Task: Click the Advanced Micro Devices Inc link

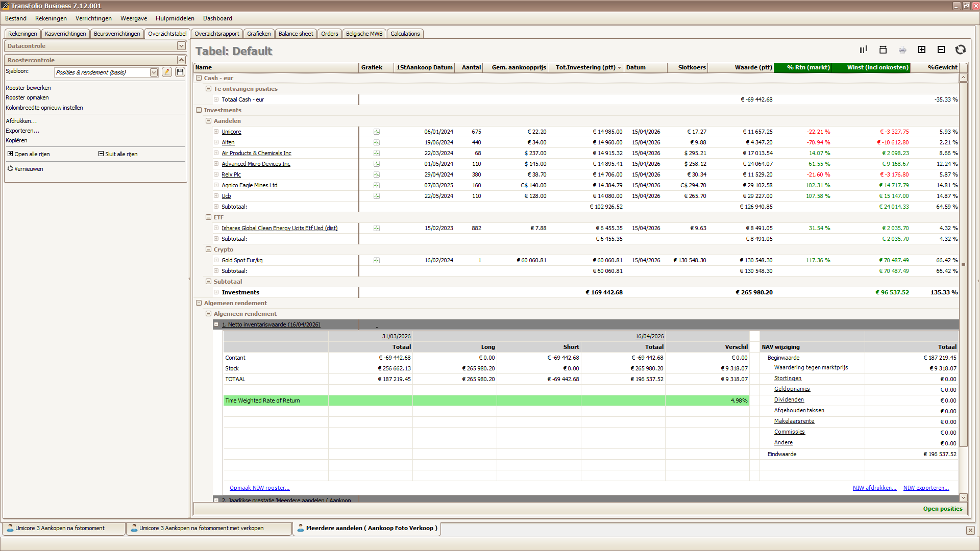Action: 256,164
